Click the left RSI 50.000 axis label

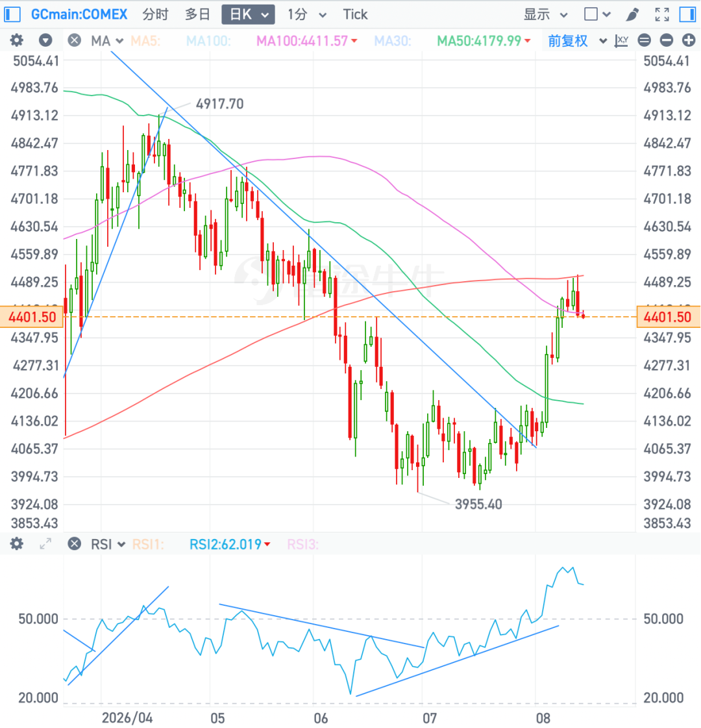pyautogui.click(x=38, y=619)
